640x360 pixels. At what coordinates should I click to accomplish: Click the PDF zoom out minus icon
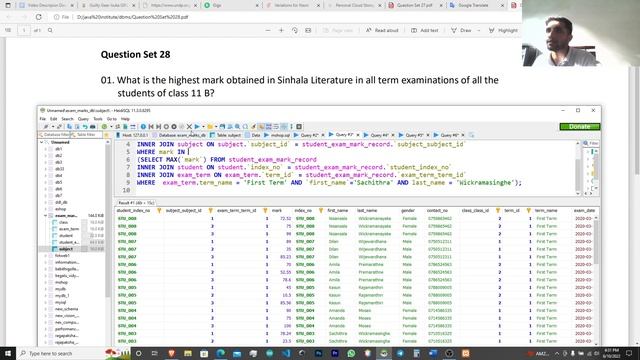tap(268, 30)
